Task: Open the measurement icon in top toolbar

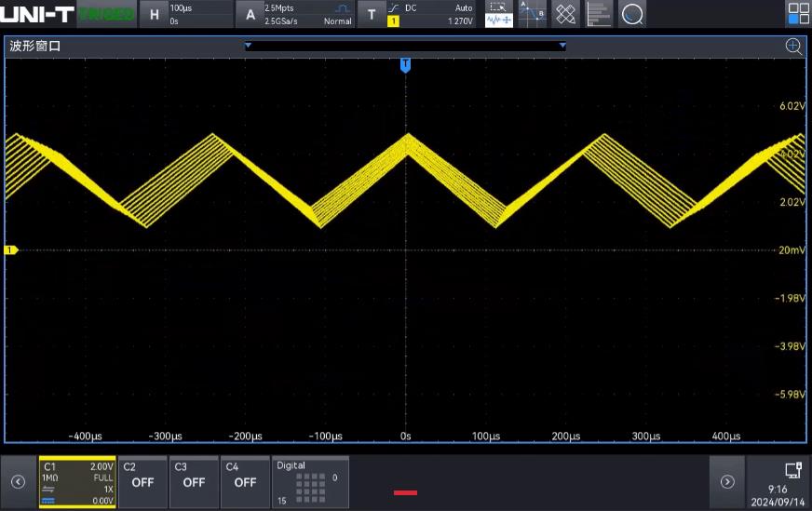Action: 499,14
